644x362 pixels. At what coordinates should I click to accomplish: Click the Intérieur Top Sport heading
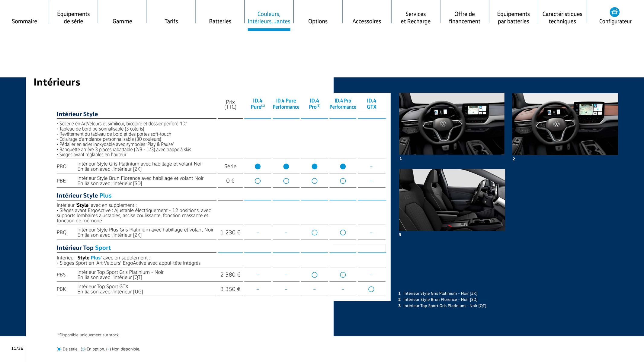click(x=84, y=248)
